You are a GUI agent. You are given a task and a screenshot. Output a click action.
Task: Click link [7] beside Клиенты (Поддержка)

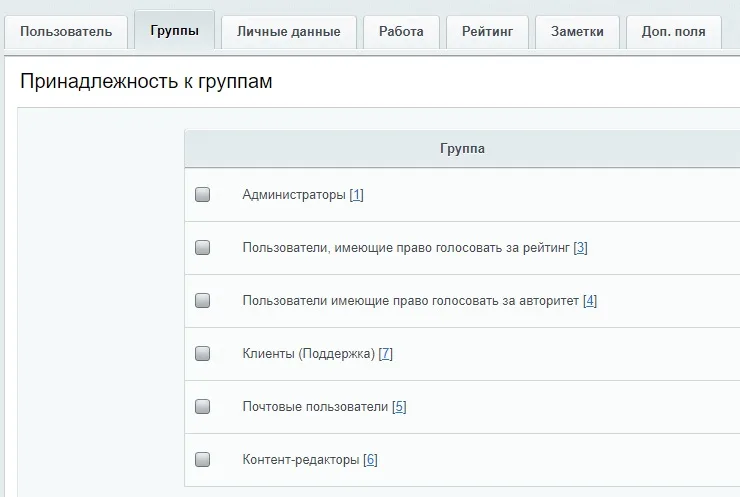[386, 354]
